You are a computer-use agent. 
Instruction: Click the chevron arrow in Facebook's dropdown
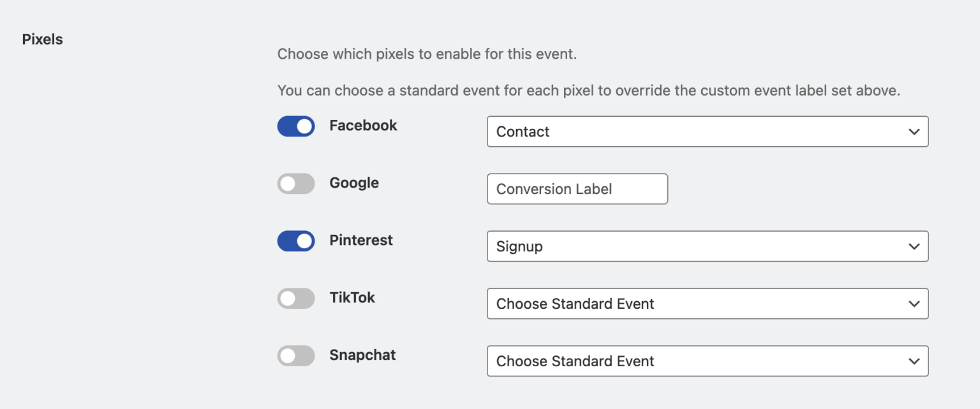[914, 131]
